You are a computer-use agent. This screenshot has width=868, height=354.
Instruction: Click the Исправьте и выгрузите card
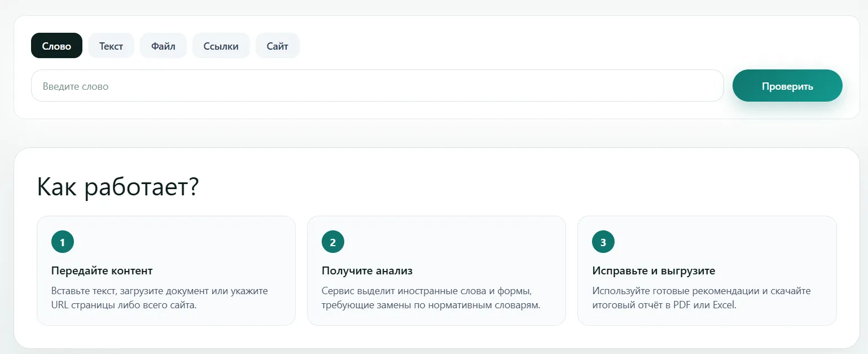(707, 271)
